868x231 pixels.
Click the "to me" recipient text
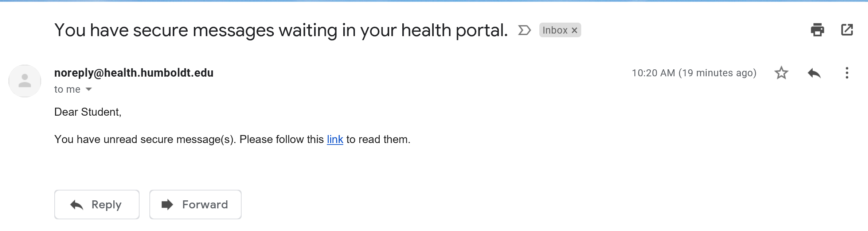click(x=67, y=89)
